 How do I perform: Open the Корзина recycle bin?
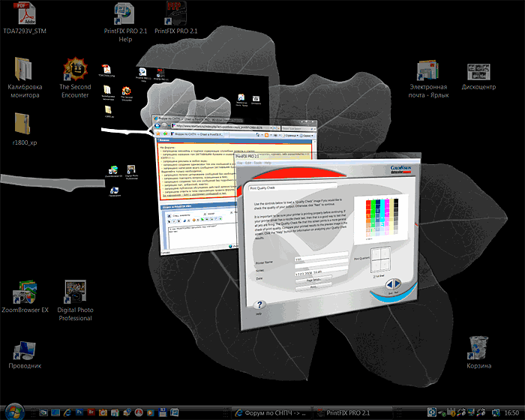pyautogui.click(x=478, y=352)
